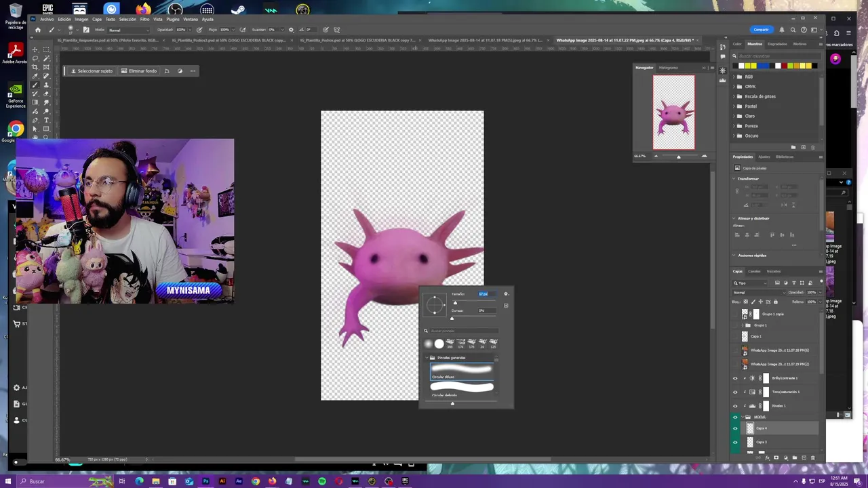The width and height of the screenshot is (868, 488).
Task: Hide the Tono/saturación 1 layer
Action: 735,392
